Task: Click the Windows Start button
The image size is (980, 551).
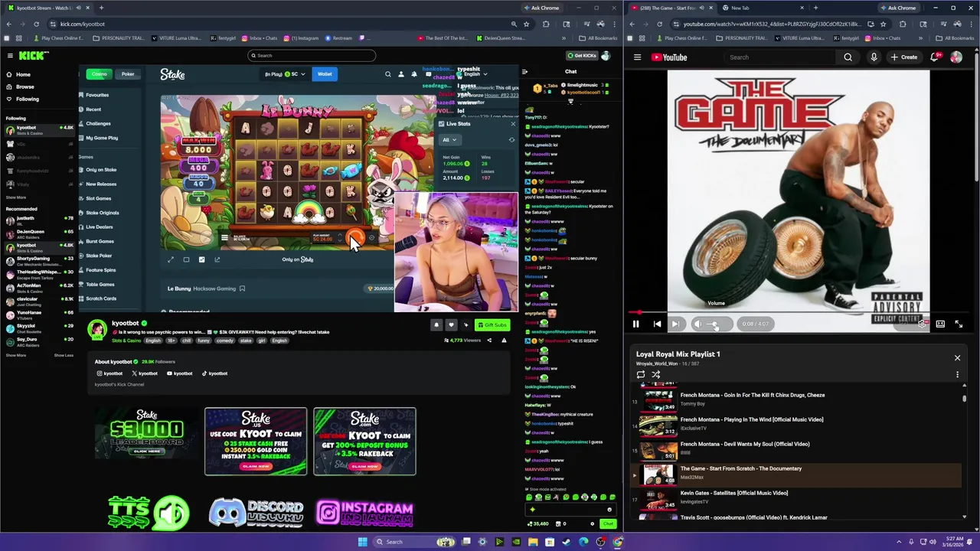Action: click(362, 542)
